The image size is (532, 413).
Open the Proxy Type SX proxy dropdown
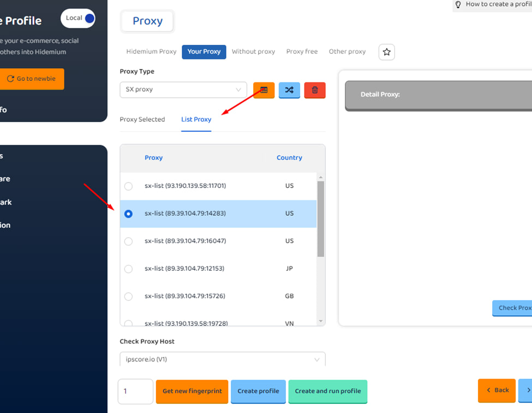183,90
